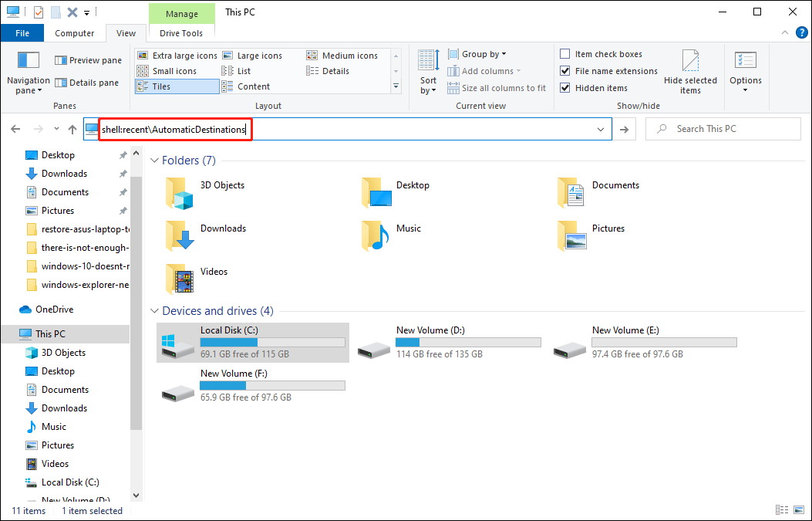Collapse the ribbon with chevron
The height and width of the screenshot is (521, 812).
click(785, 32)
